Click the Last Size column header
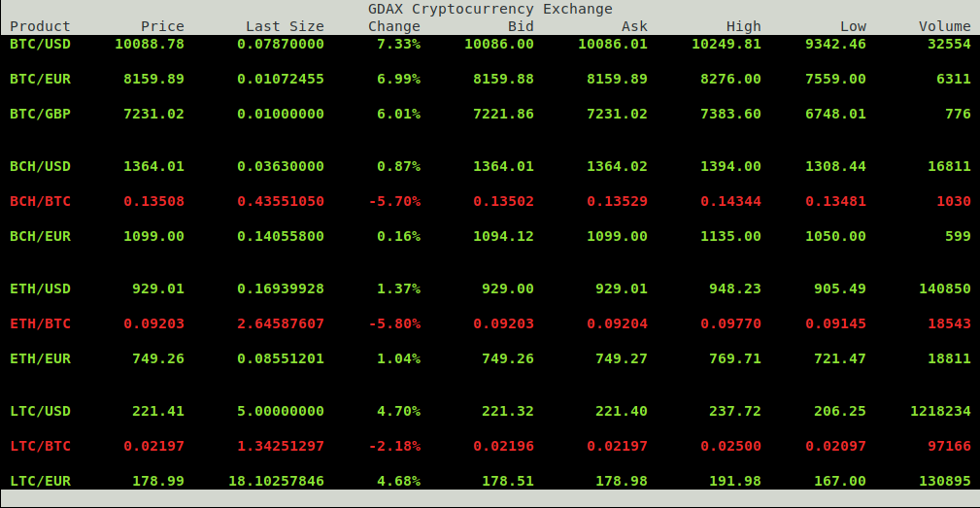 pyautogui.click(x=285, y=26)
